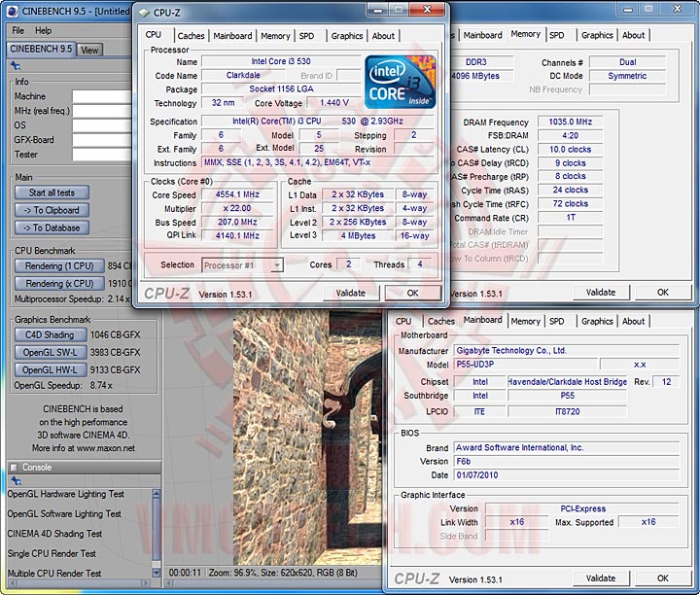This screenshot has width=700, height=595.
Task: Select CINEMA 4D Shading Test console line
Action: pyautogui.click(x=54, y=534)
